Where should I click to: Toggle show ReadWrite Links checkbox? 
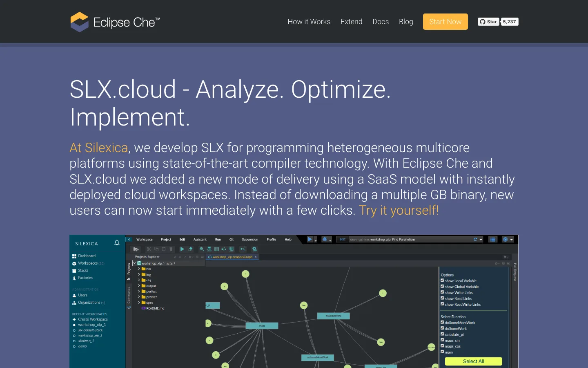pos(442,304)
